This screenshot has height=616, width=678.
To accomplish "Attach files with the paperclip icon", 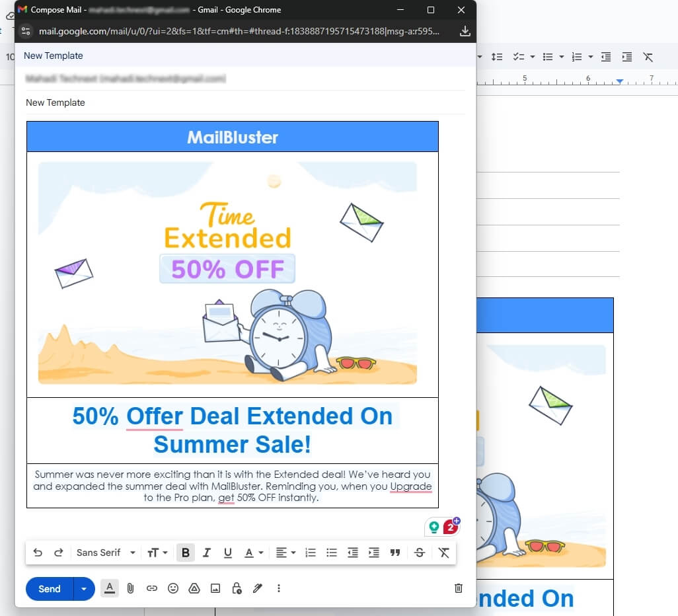I will (x=130, y=588).
